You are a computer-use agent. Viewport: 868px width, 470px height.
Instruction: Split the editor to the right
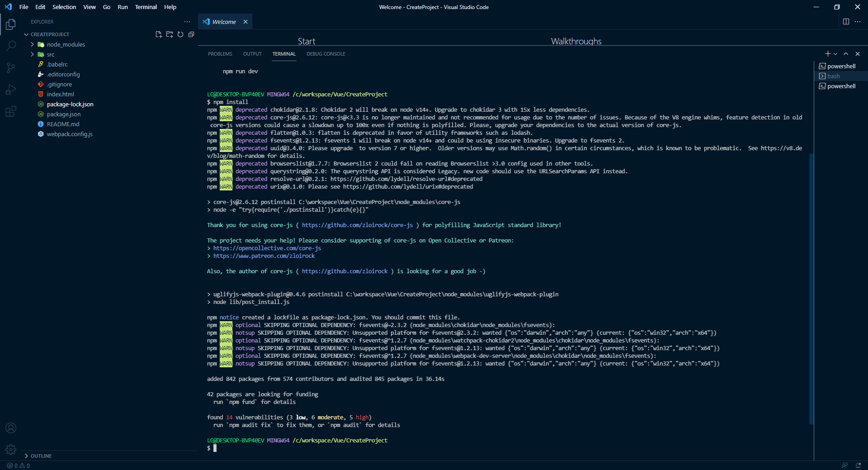point(846,22)
